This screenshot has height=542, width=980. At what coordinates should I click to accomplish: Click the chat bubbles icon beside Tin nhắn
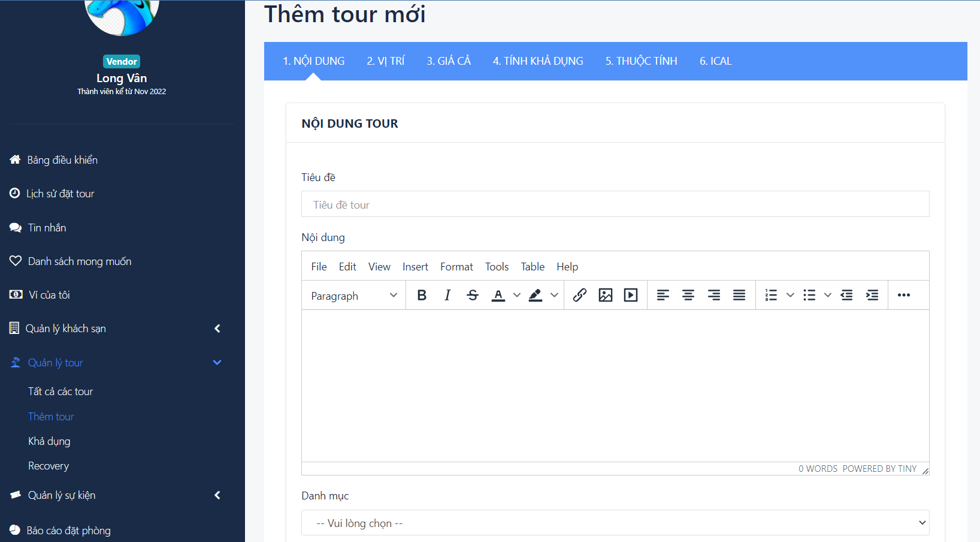pyautogui.click(x=16, y=227)
